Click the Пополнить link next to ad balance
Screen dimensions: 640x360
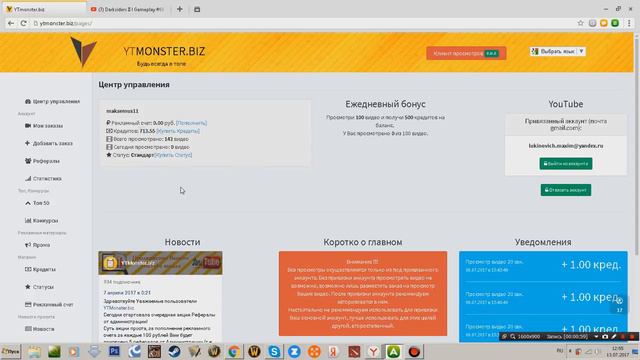pos(191,123)
